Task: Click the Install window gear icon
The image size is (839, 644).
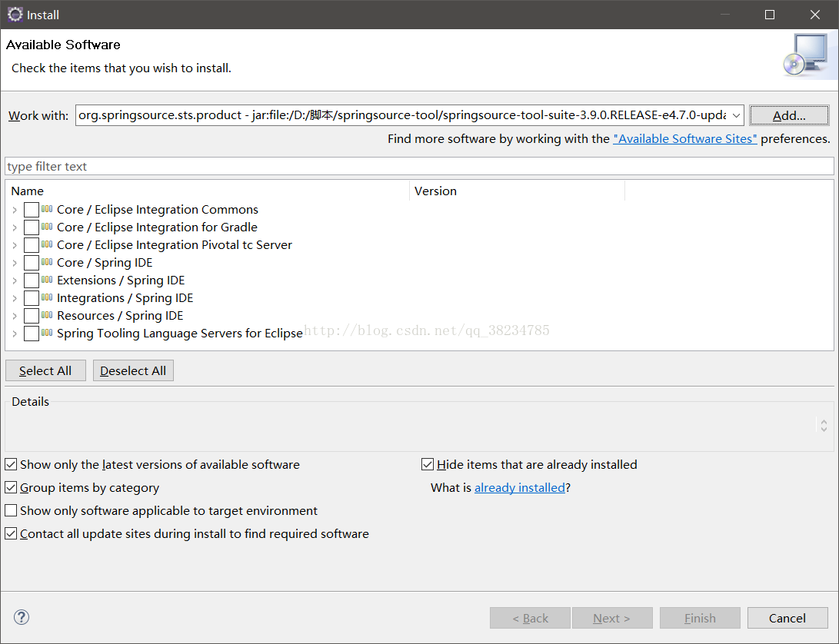Action: (x=15, y=15)
